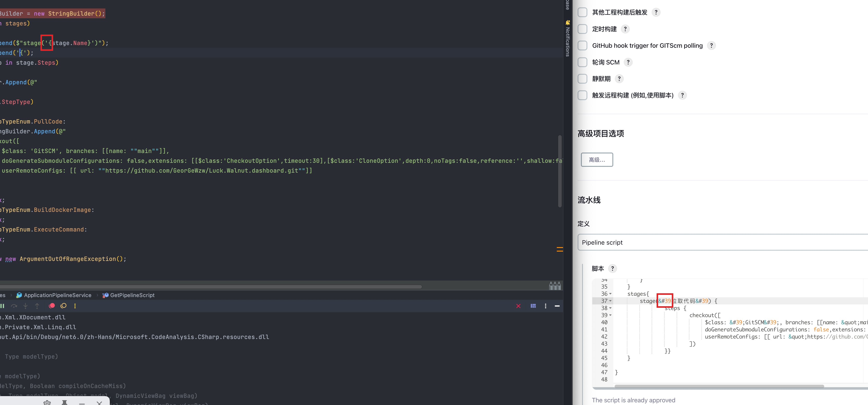Screen dimensions: 868x405
Task: Click red X close debug session
Action: [518, 306]
